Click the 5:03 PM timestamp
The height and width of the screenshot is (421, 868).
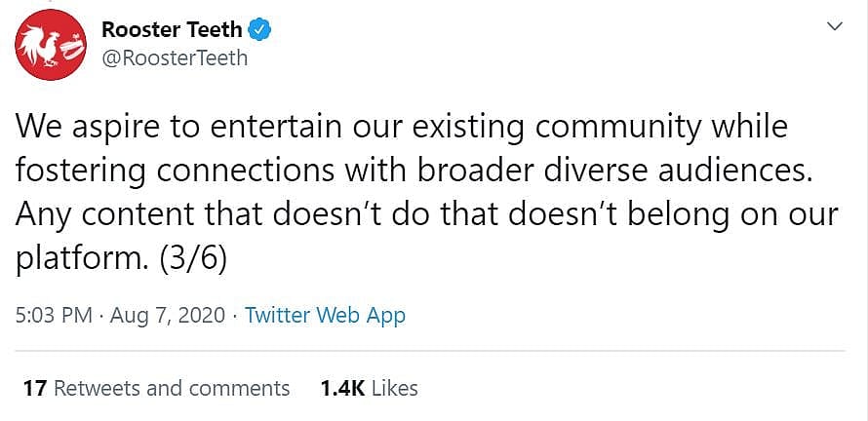[55, 316]
